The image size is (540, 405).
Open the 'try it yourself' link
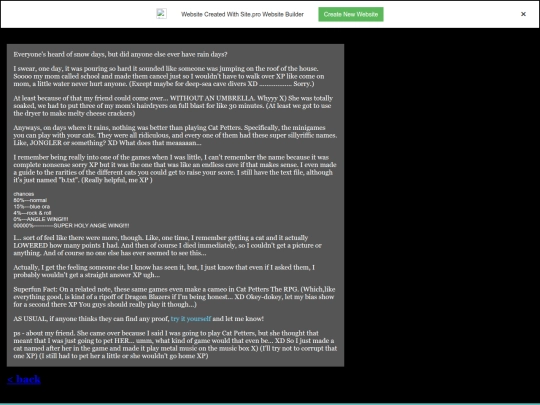191,319
